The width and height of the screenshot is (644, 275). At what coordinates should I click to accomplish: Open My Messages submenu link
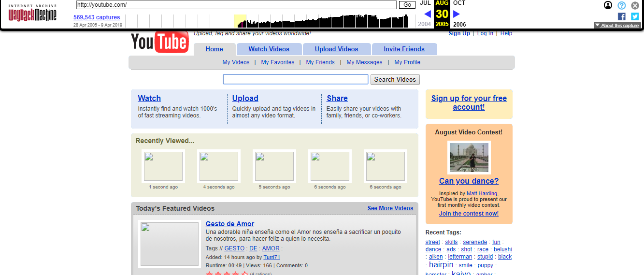[364, 62]
